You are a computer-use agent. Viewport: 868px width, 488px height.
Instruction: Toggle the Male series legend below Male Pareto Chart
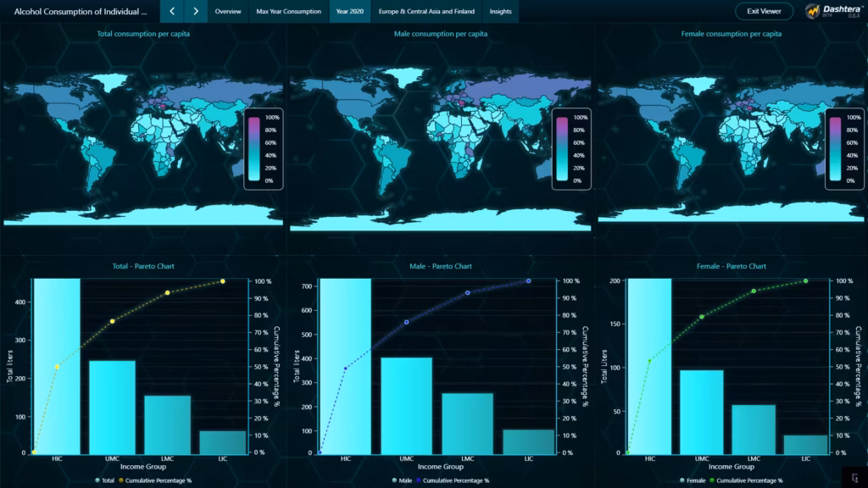pyautogui.click(x=403, y=480)
